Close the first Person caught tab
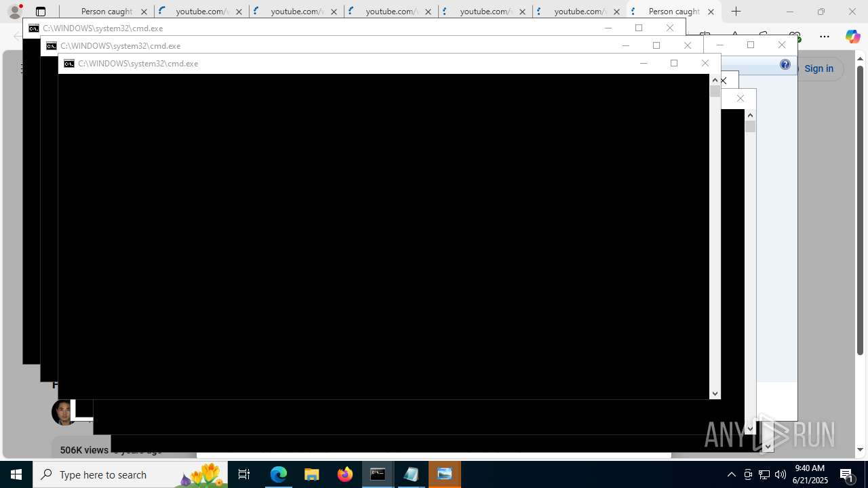The width and height of the screenshot is (868, 488). tap(144, 12)
